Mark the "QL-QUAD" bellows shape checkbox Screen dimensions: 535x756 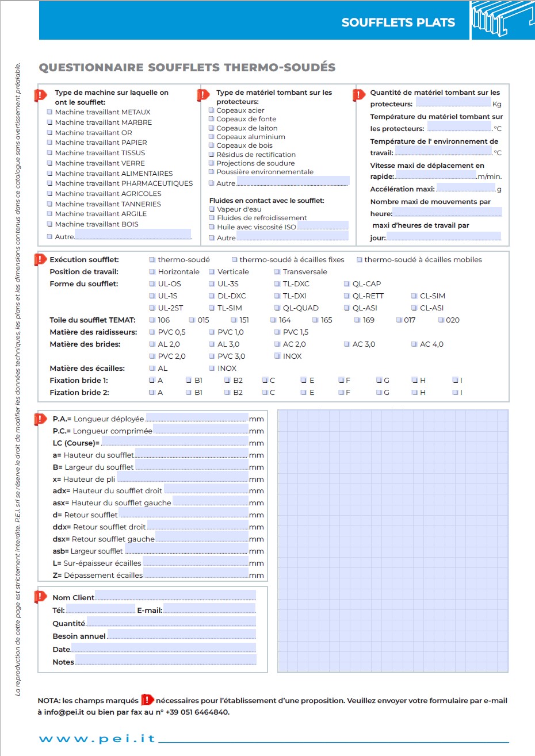click(277, 308)
